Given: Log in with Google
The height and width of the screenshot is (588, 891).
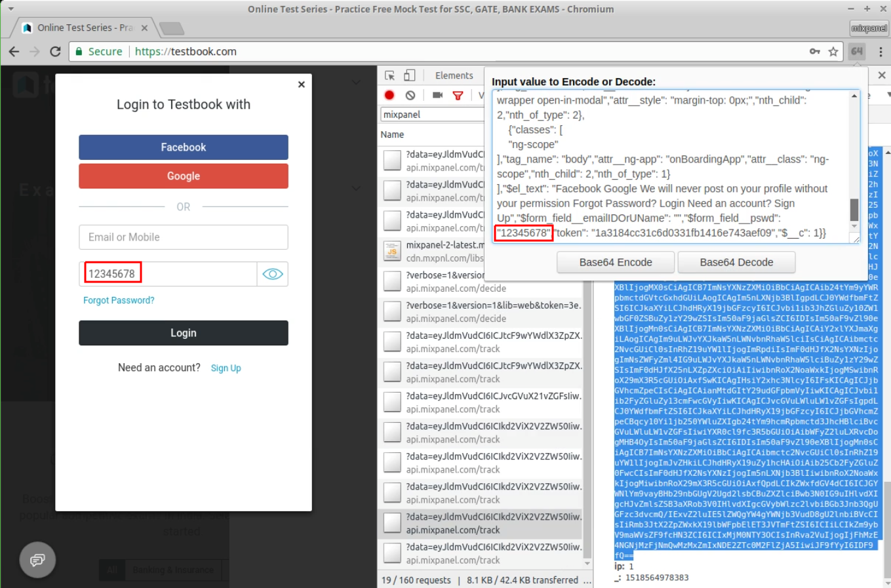Looking at the screenshot, I should click(x=184, y=176).
